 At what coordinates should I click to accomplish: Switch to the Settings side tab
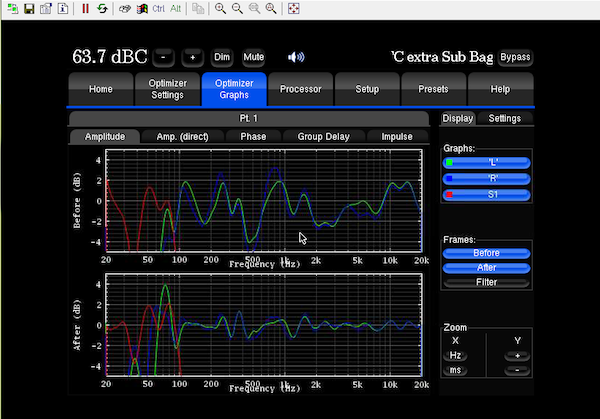click(x=504, y=118)
